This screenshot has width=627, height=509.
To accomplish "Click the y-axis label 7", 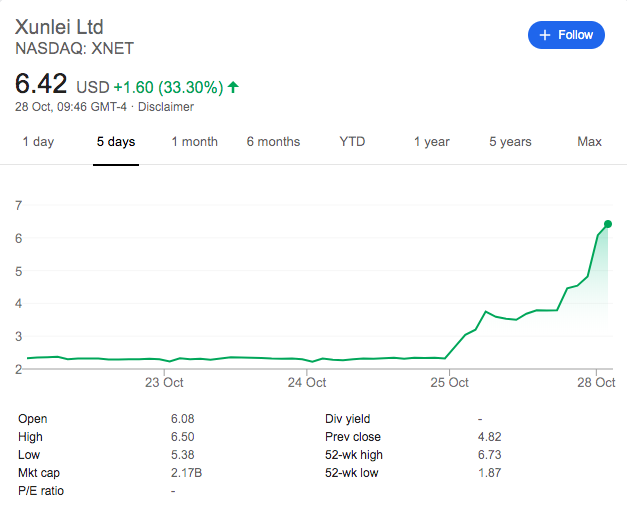I will tap(18, 206).
